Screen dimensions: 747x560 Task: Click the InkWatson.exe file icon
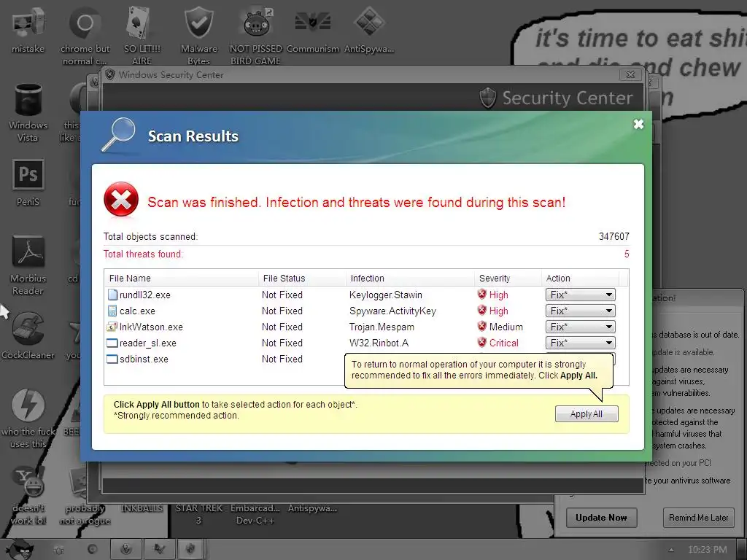[x=112, y=327]
